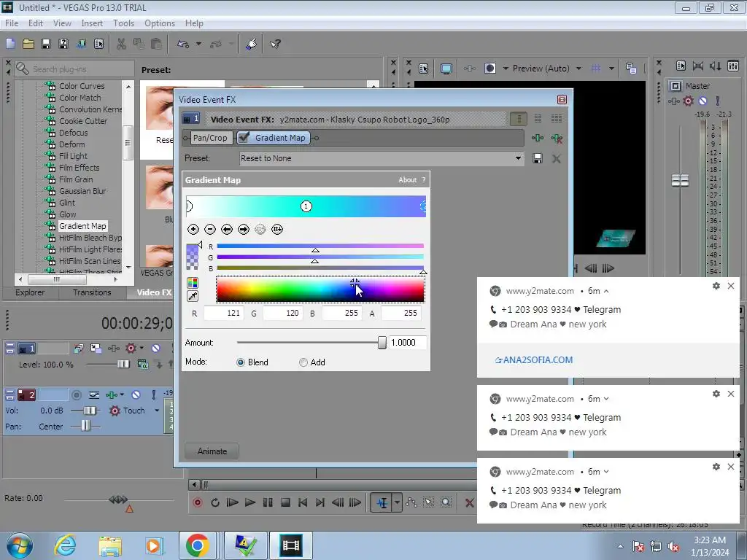Open the Tools menu
This screenshot has height=560, width=747.
click(123, 23)
